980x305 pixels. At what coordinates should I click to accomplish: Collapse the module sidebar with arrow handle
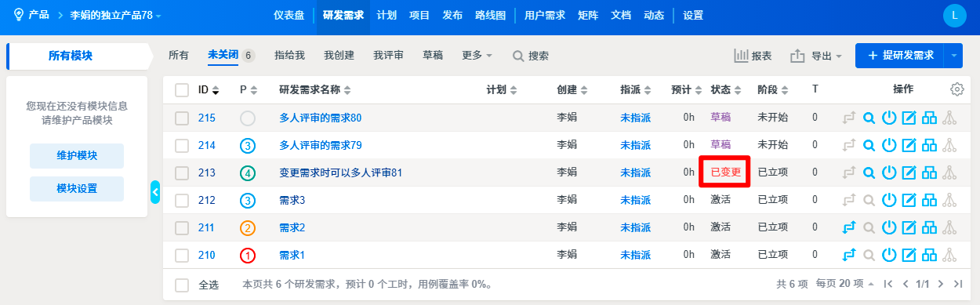(155, 191)
